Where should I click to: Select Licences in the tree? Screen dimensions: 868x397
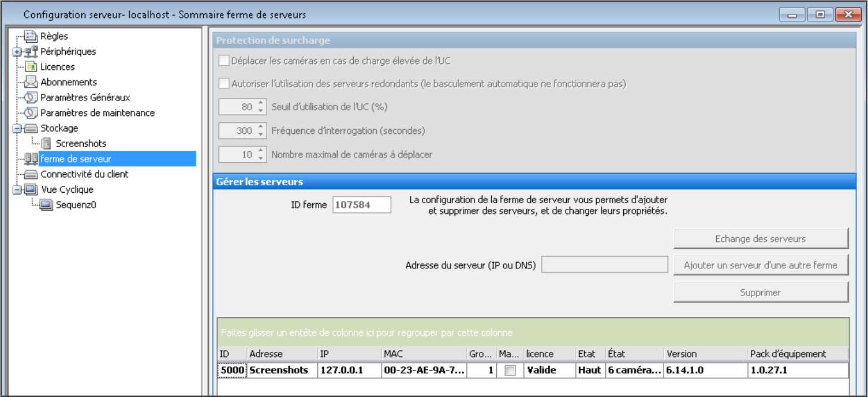pyautogui.click(x=58, y=67)
